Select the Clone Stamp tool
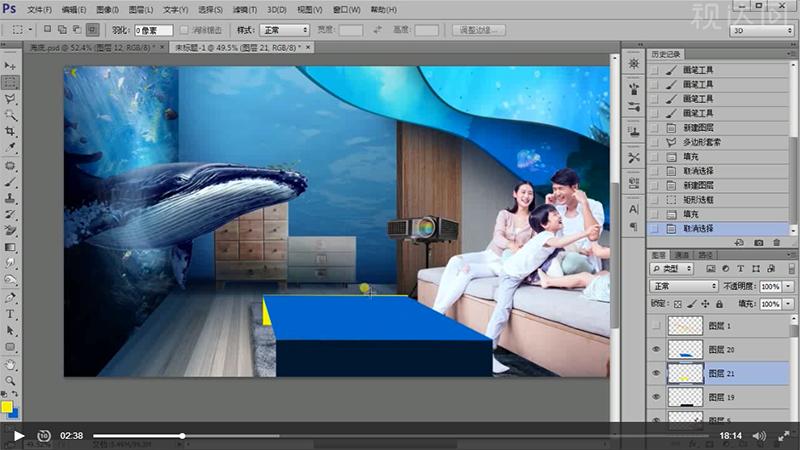The width and height of the screenshot is (800, 450). (x=10, y=198)
